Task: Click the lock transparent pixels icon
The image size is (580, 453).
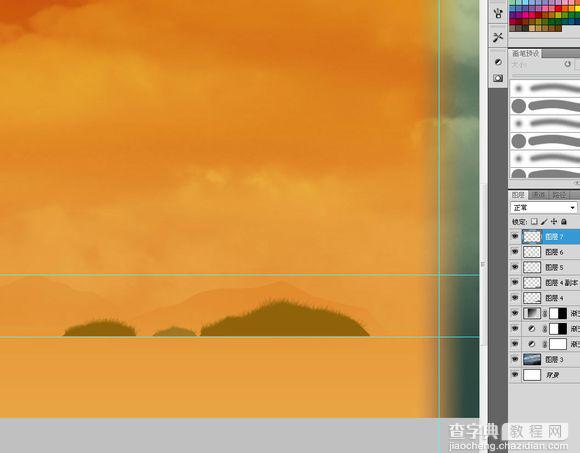Action: pyautogui.click(x=534, y=222)
